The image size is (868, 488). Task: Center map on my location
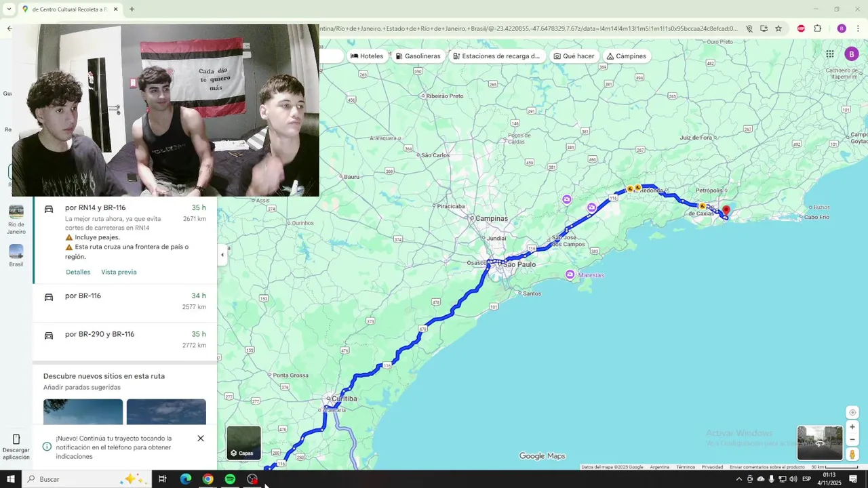point(852,413)
